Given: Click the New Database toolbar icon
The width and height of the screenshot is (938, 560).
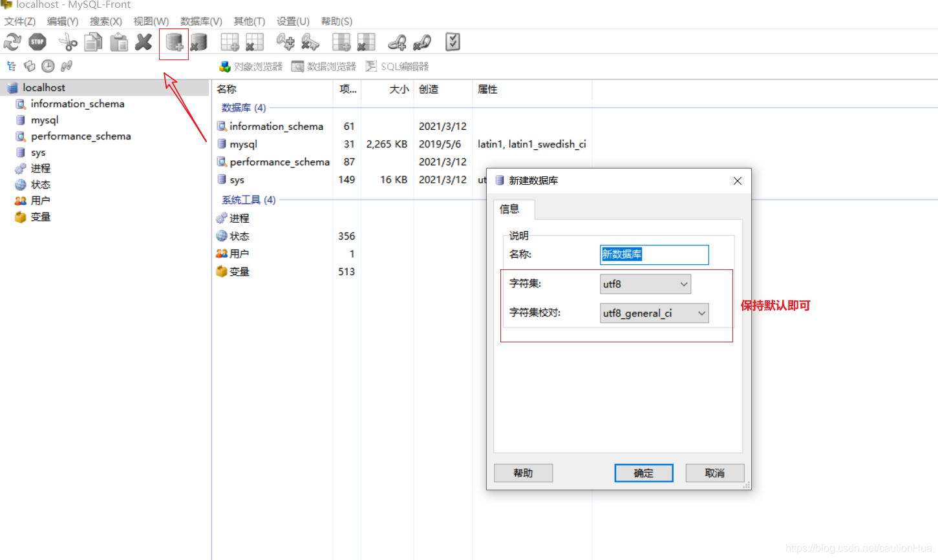Looking at the screenshot, I should [175, 43].
